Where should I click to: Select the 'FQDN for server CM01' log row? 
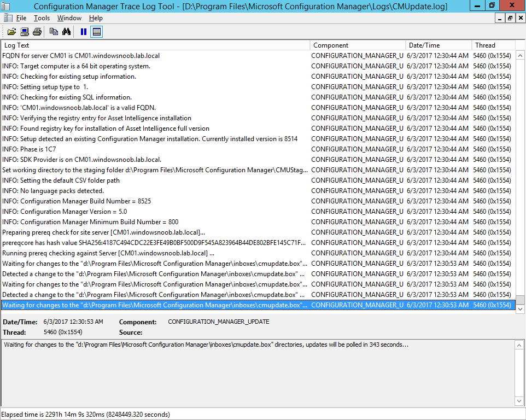pyautogui.click(x=258, y=56)
